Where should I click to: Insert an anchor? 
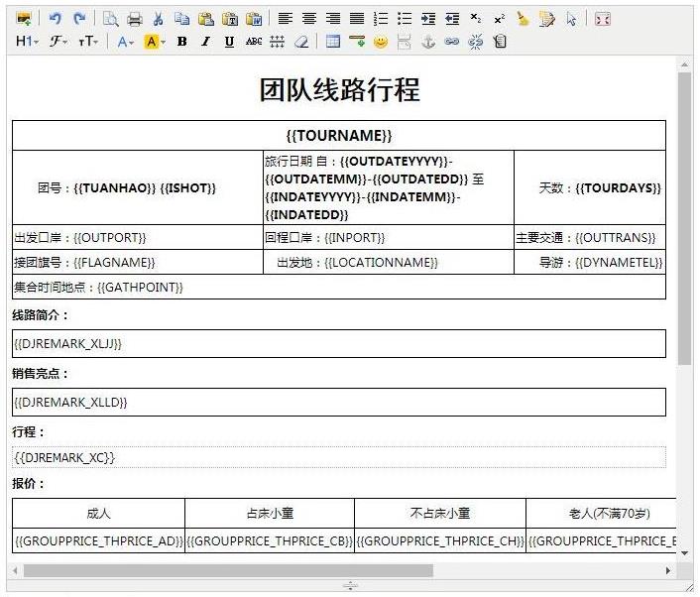pyautogui.click(x=428, y=42)
